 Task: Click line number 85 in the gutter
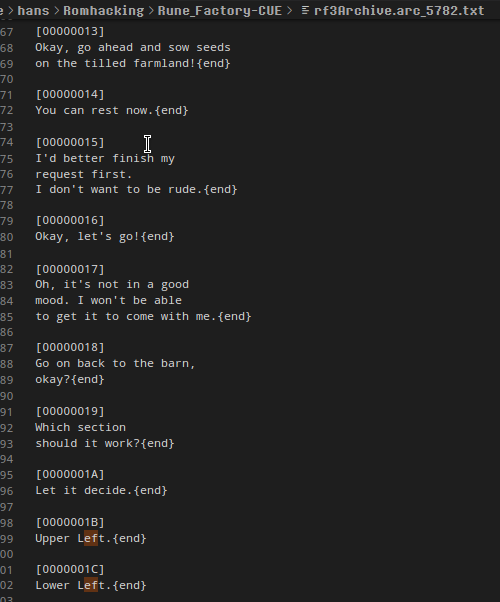click(7, 317)
